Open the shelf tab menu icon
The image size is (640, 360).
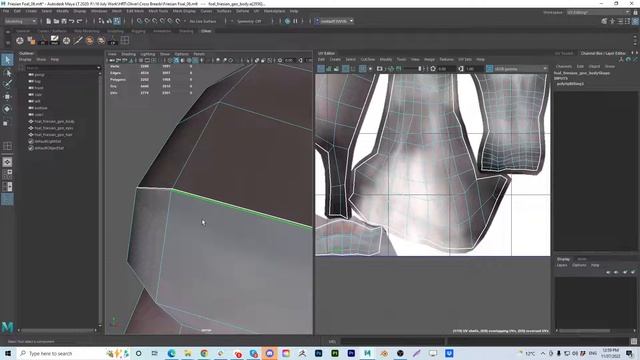pos(7,31)
